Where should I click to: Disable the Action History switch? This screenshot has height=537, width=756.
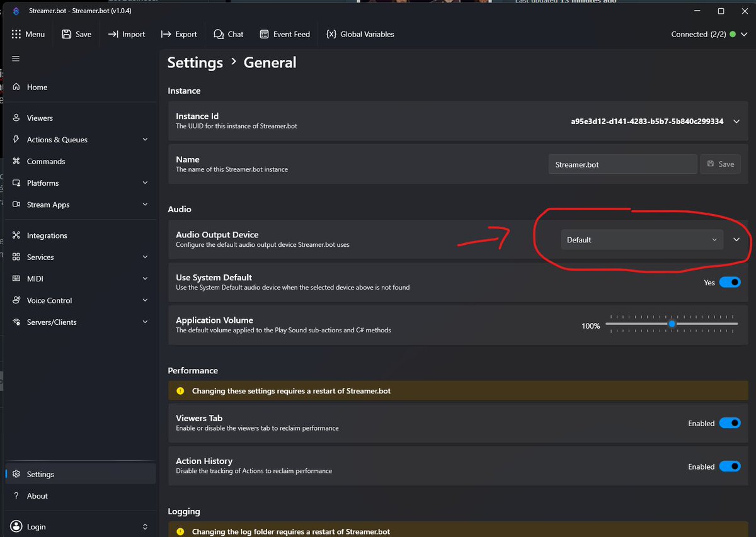730,466
